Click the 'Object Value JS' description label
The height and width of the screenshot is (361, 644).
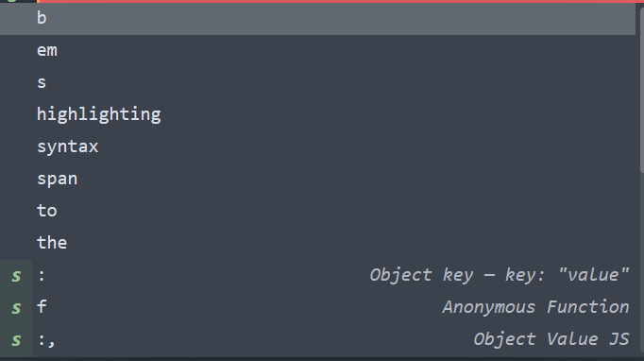(551, 339)
